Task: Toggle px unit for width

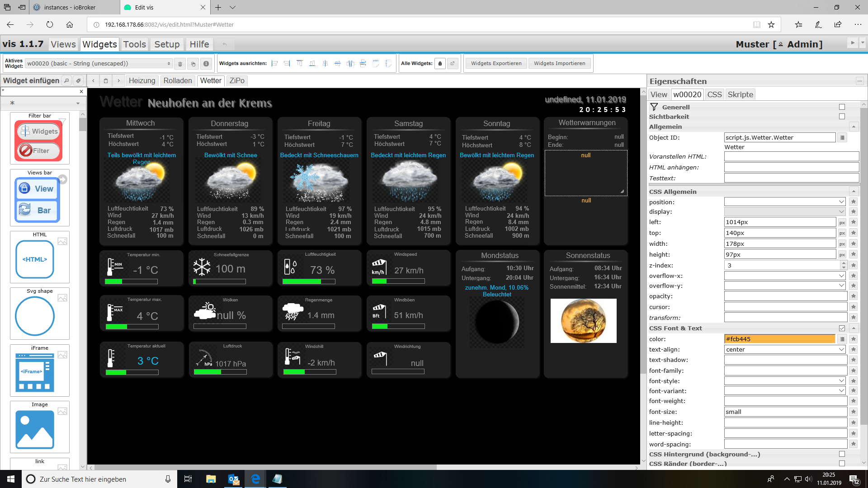Action: coord(842,244)
